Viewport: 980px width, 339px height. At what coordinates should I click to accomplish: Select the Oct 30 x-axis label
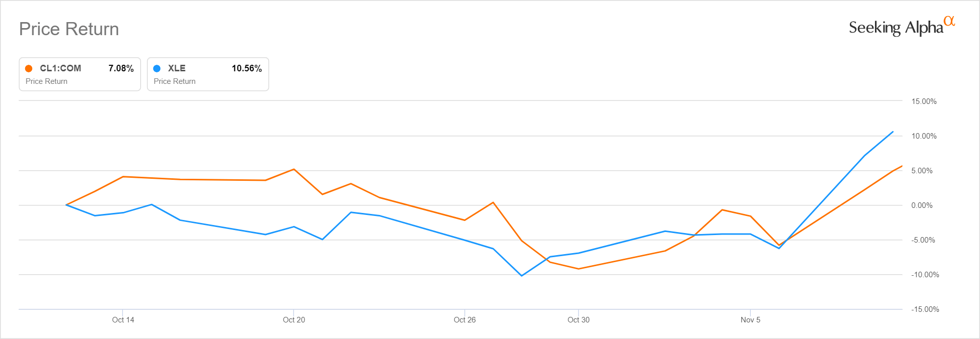tap(578, 320)
